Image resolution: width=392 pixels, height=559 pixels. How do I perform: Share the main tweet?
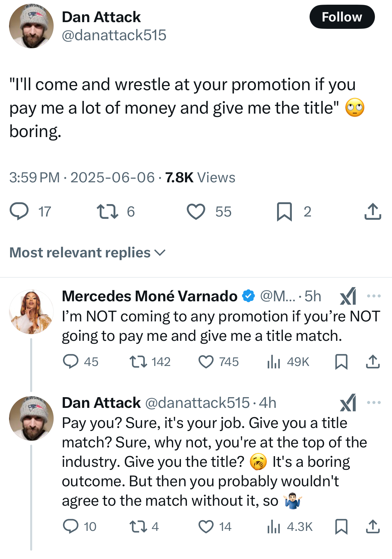coord(373,211)
